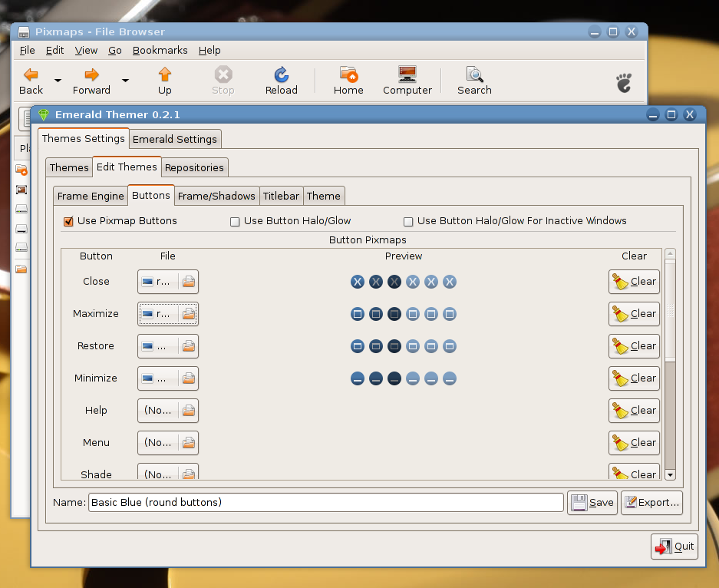Enable Halo/Glow For Inactive Windows checkbox
Screen dimensions: 719x588
tap(408, 222)
